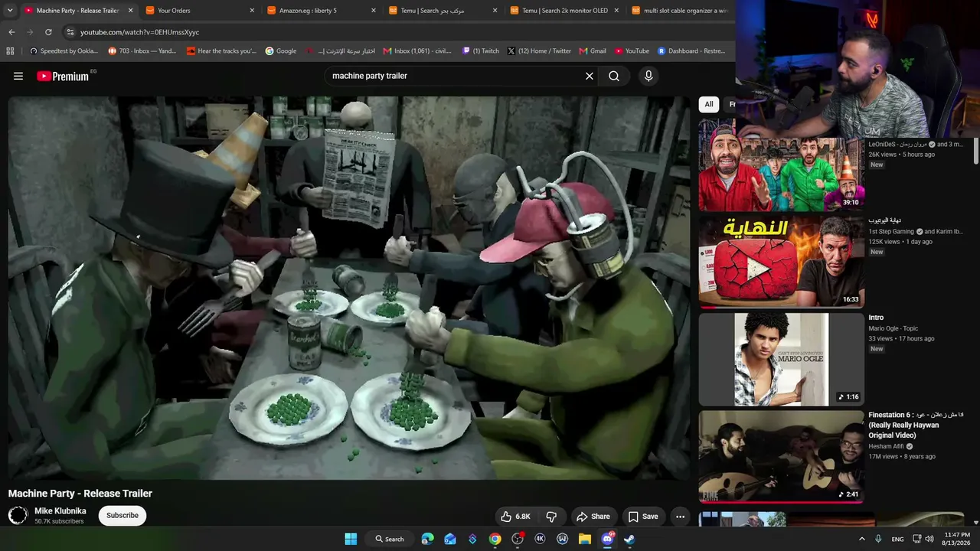Switch the ENG input language indicator
The width and height of the screenshot is (980, 551).
coord(897,539)
